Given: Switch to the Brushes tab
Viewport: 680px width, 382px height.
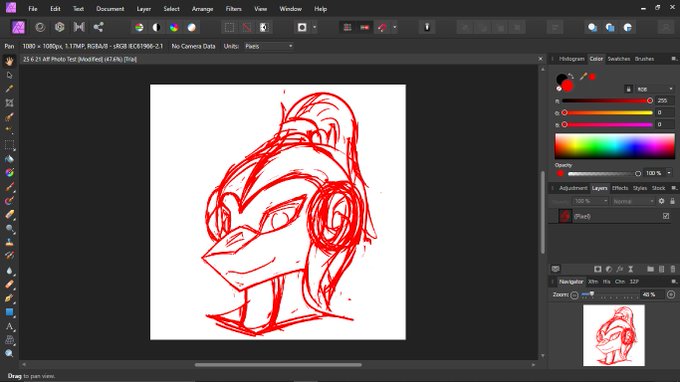Looking at the screenshot, I should click(x=644, y=59).
